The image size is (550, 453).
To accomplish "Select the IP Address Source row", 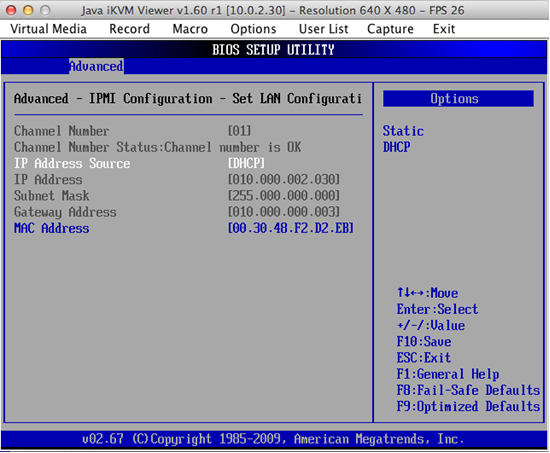I will point(139,164).
